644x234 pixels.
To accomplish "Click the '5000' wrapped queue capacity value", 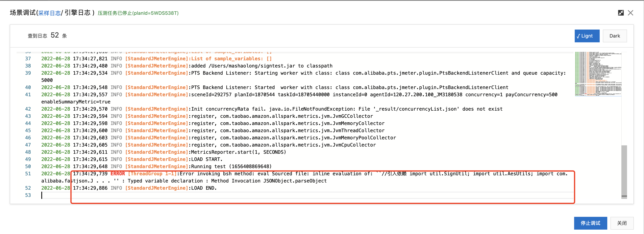I will click(x=47, y=80).
